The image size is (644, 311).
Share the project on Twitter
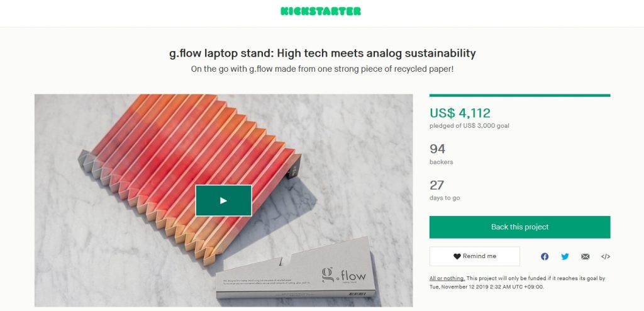pyautogui.click(x=565, y=257)
